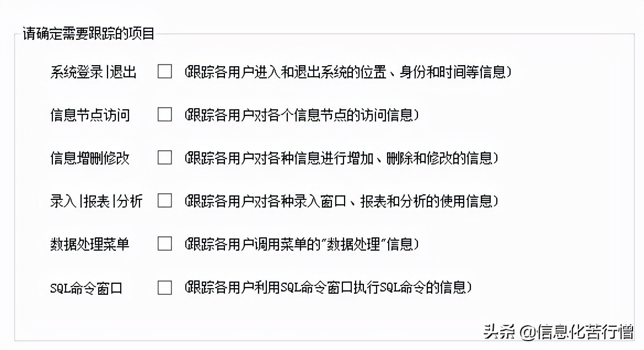Click the 录入窗口、报表和分析 usage description

[x=342, y=201]
